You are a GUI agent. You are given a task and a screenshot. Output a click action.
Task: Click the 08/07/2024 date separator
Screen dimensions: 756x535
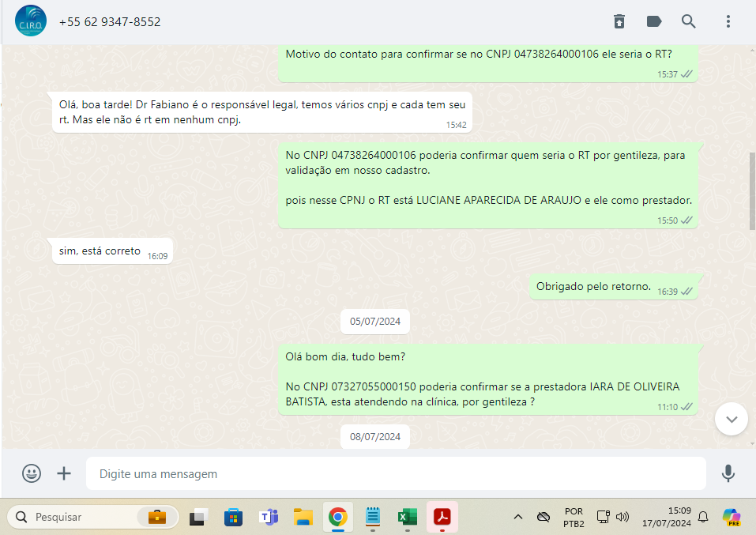(375, 436)
